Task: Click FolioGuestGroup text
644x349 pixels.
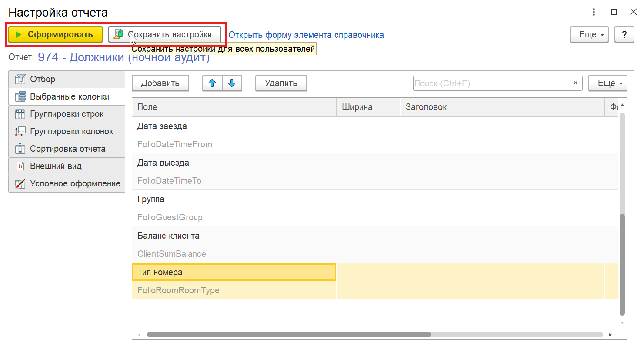Action: 170,217
